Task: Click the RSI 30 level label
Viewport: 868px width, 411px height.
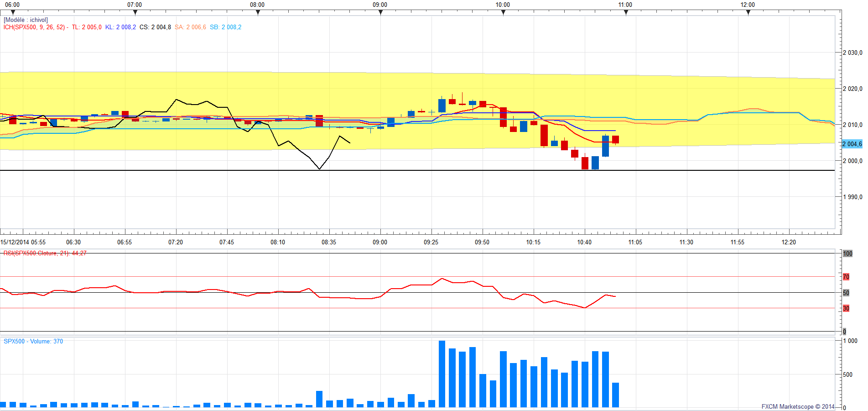Action: (x=846, y=308)
